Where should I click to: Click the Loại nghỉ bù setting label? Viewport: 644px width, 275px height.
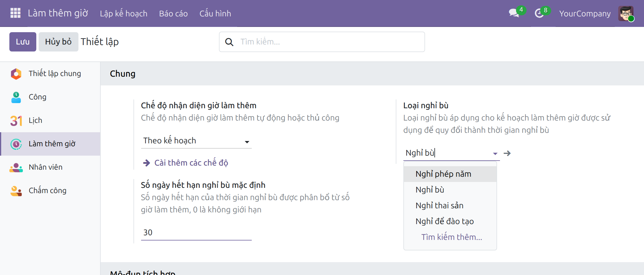(426, 106)
